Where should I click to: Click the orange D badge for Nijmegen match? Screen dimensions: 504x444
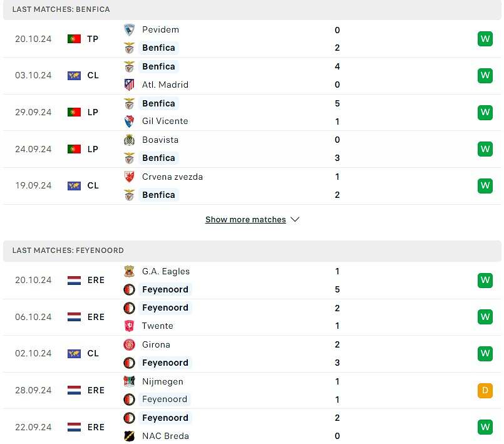coord(485,391)
